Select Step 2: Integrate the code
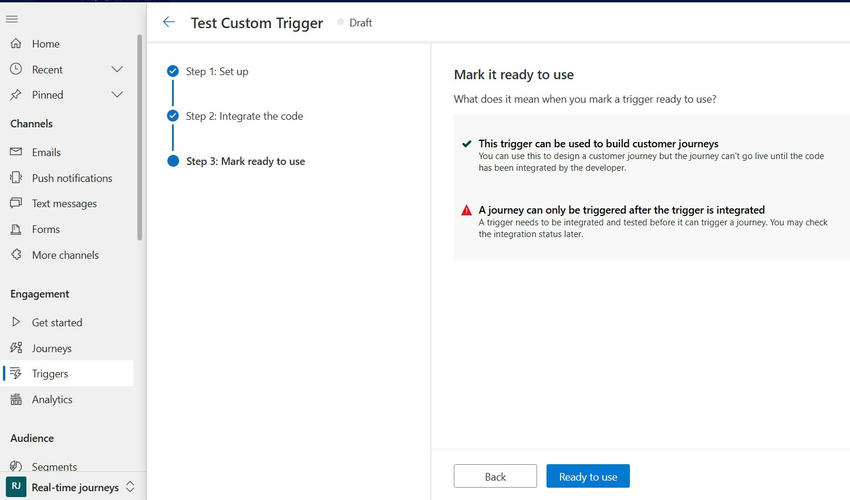This screenshot has width=850, height=500. click(x=244, y=116)
